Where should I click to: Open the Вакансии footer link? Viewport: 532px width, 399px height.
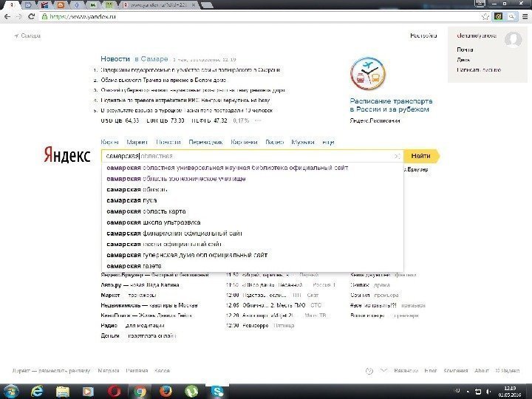pos(406,370)
